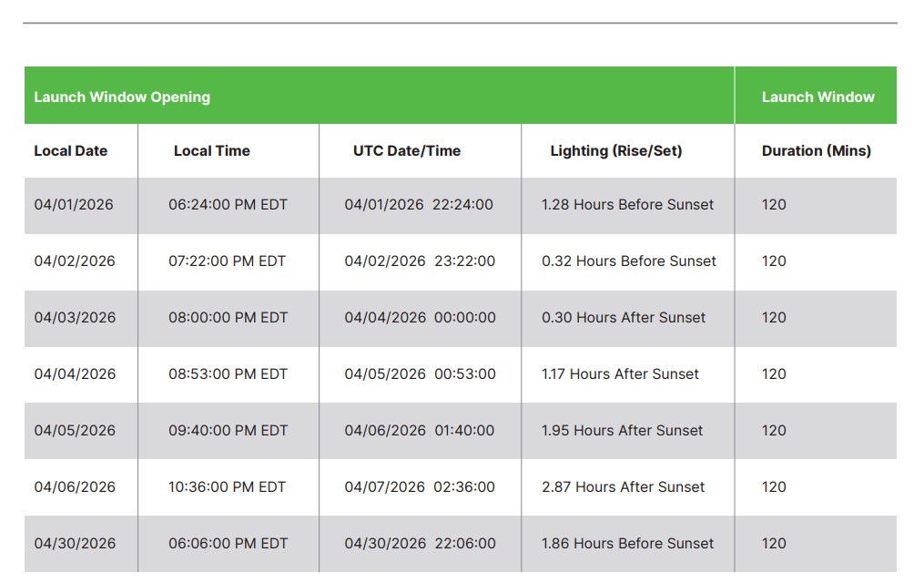The width and height of the screenshot is (924, 583).
Task: Click the 1.95 Hours After Sunset cell
Action: 623,431
